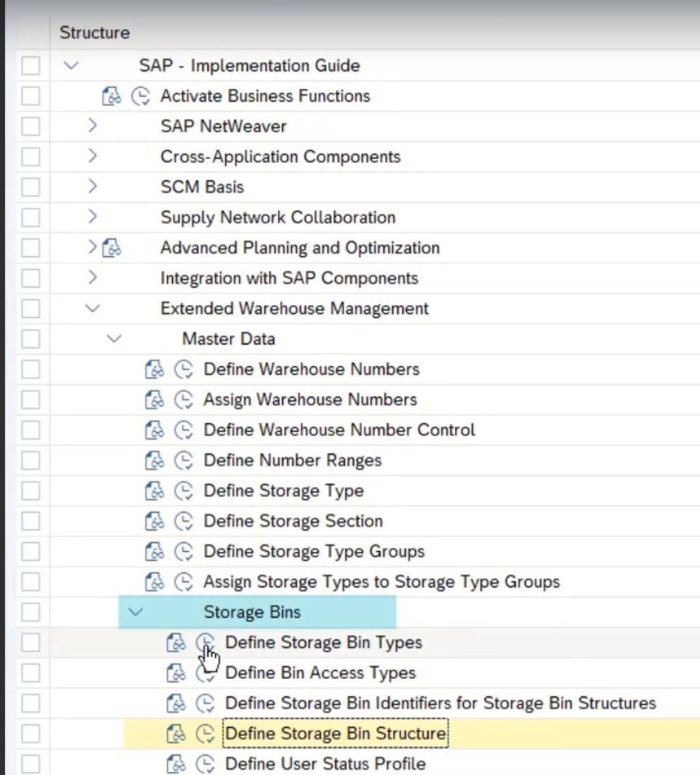Execute Define Storage Bin Structure activity icon
700x775 pixels.
coord(205,733)
